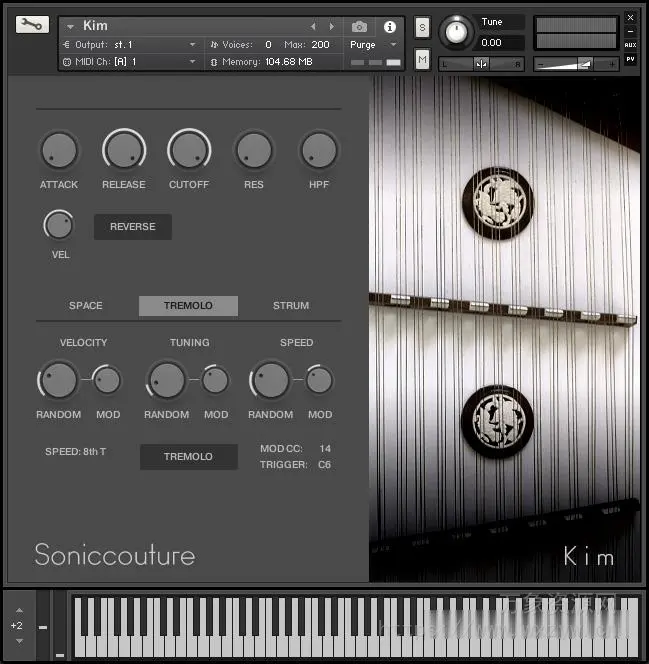Go to next instrument arrow
This screenshot has width=649, height=664.
tap(331, 27)
